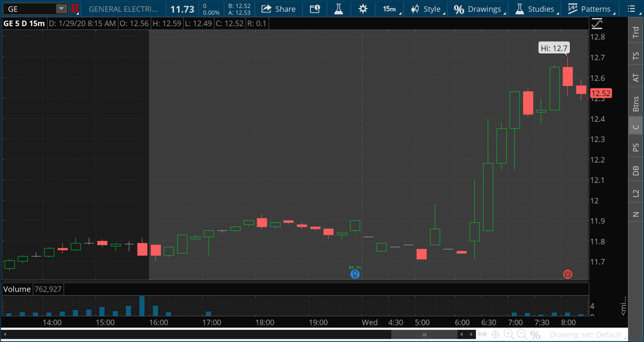Toggle the horizontal expand arrows icon
Image resolution: width=644 pixels, height=342 pixels.
pos(481,334)
